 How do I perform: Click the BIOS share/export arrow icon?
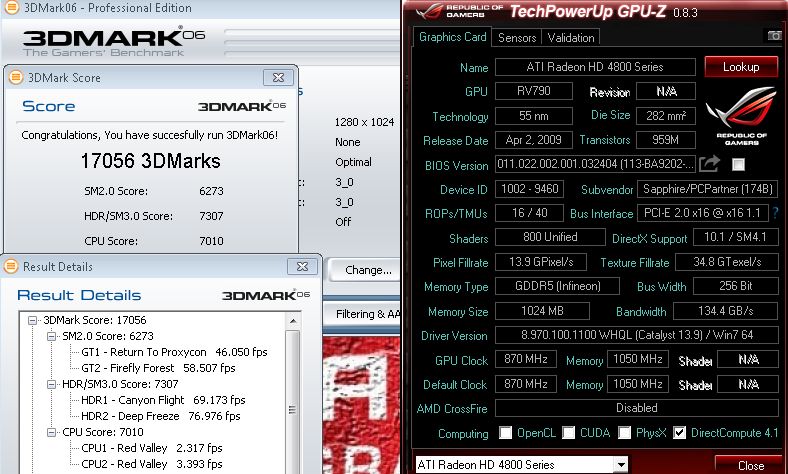pyautogui.click(x=710, y=163)
